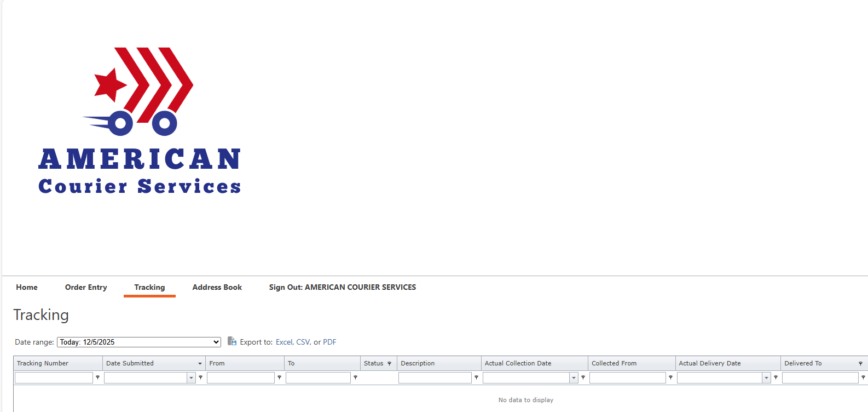Click the Description filter row icon

point(477,377)
